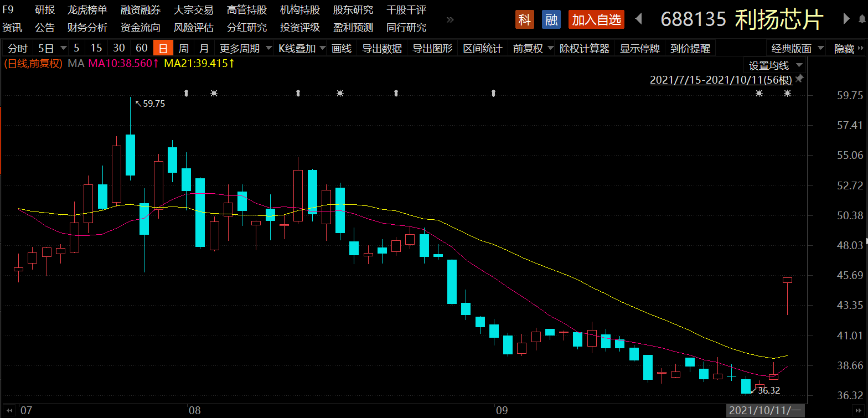Open 财务分析 financial analysis menu
The image size is (868, 418).
87,27
